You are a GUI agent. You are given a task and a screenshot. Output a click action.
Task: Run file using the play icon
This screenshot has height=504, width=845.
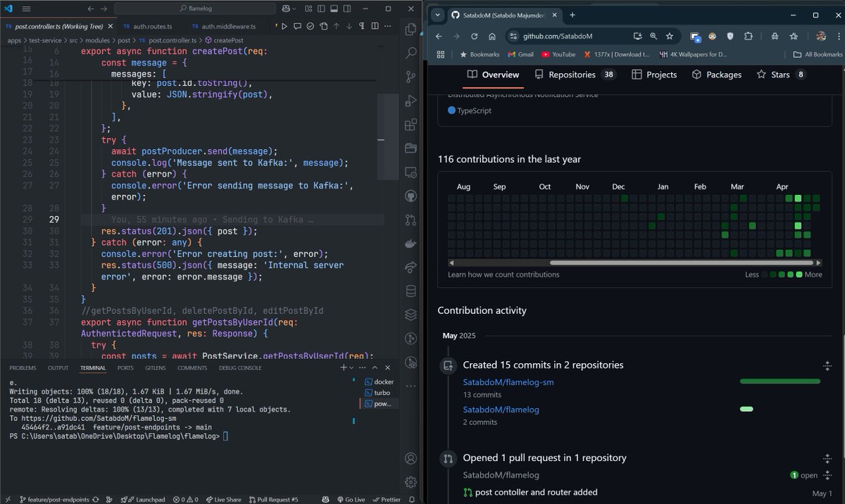tap(284, 26)
